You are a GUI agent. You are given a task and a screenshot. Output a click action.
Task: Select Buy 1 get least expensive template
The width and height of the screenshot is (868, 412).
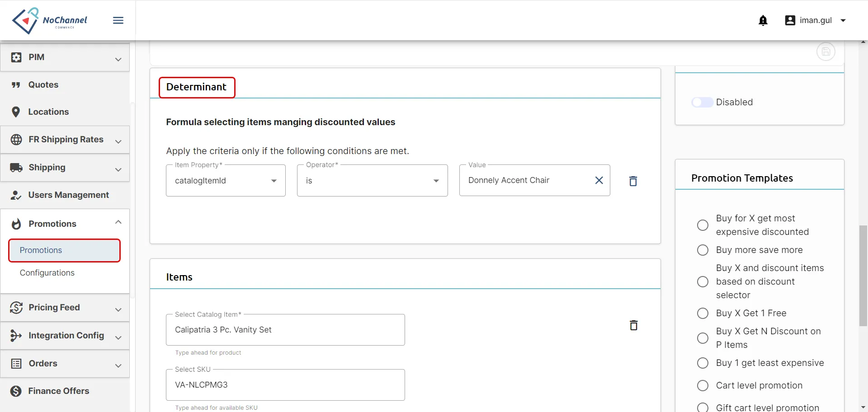(x=703, y=363)
